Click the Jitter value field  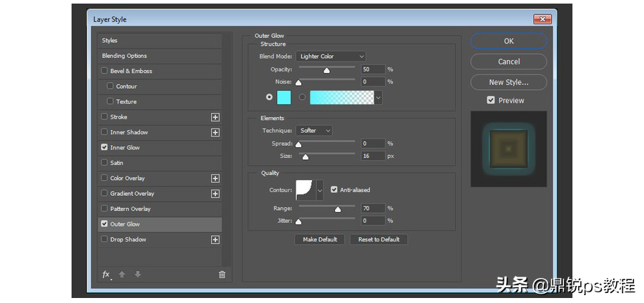click(x=373, y=221)
